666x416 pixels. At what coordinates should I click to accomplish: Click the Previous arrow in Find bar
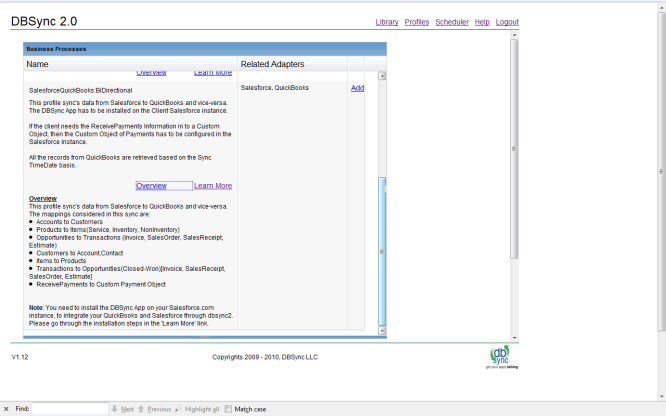pos(142,409)
